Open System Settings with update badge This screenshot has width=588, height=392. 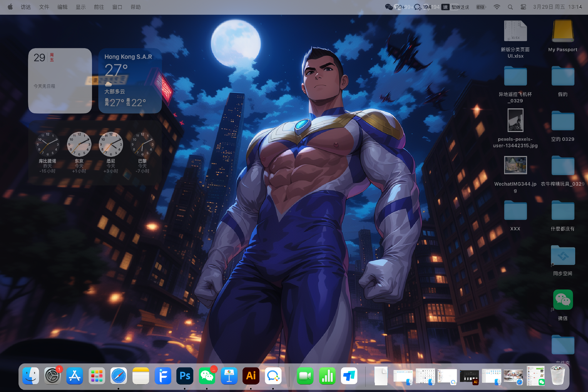tap(53, 376)
